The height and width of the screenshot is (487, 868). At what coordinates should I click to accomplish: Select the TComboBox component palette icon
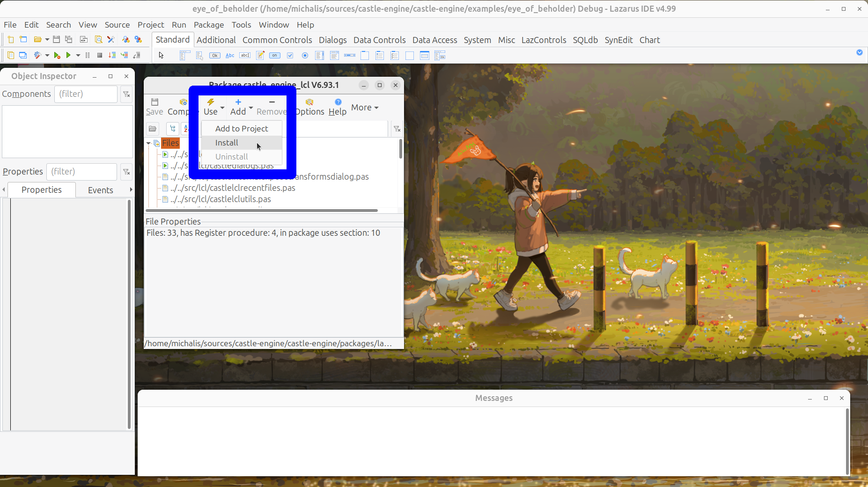click(334, 56)
